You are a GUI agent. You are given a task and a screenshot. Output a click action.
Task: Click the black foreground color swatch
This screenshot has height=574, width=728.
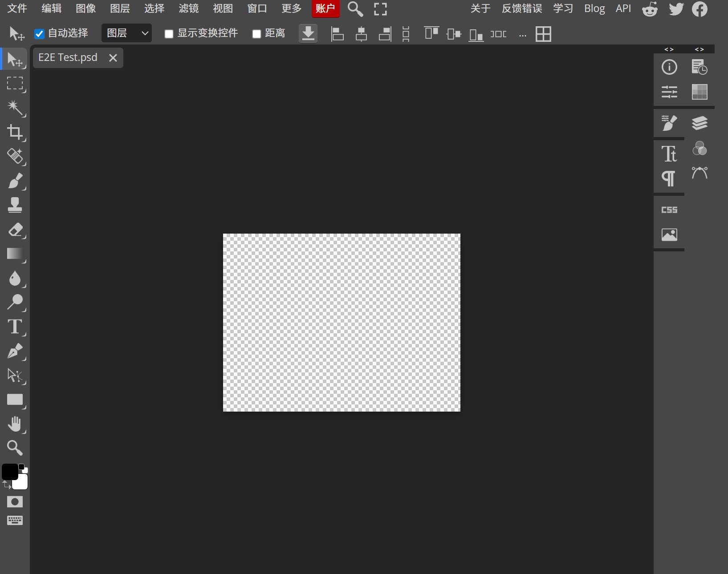[x=10, y=472]
